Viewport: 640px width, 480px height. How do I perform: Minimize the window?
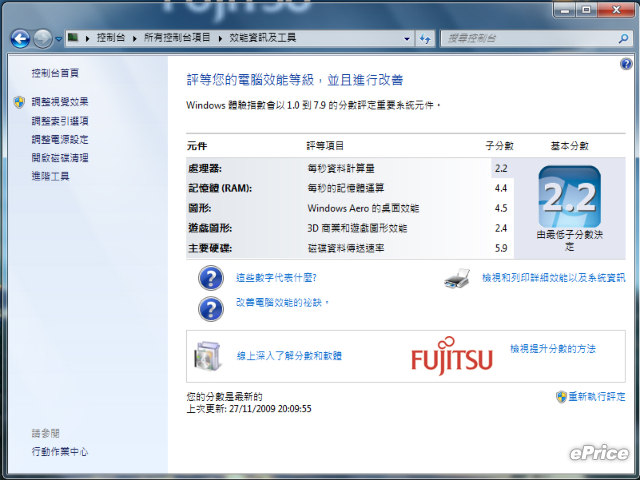tap(565, 9)
